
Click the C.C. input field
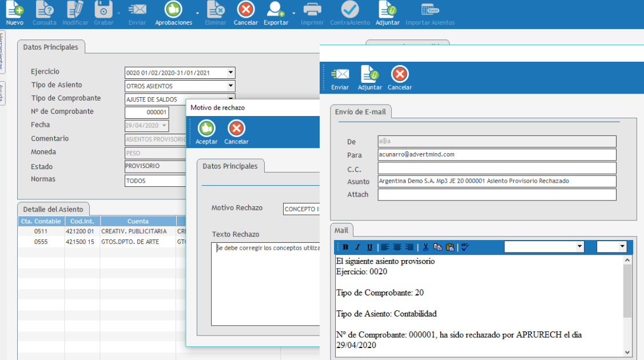(496, 168)
